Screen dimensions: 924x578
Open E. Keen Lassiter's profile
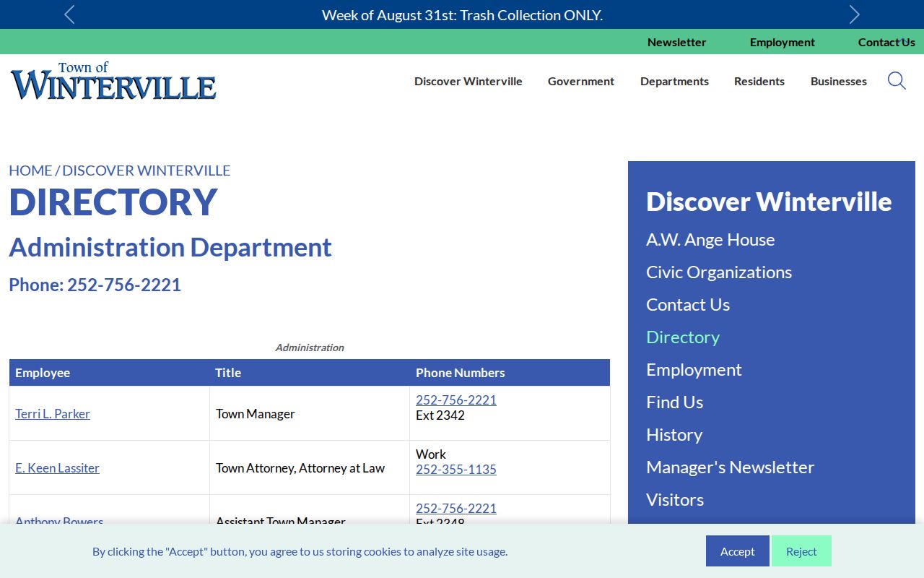click(x=57, y=468)
